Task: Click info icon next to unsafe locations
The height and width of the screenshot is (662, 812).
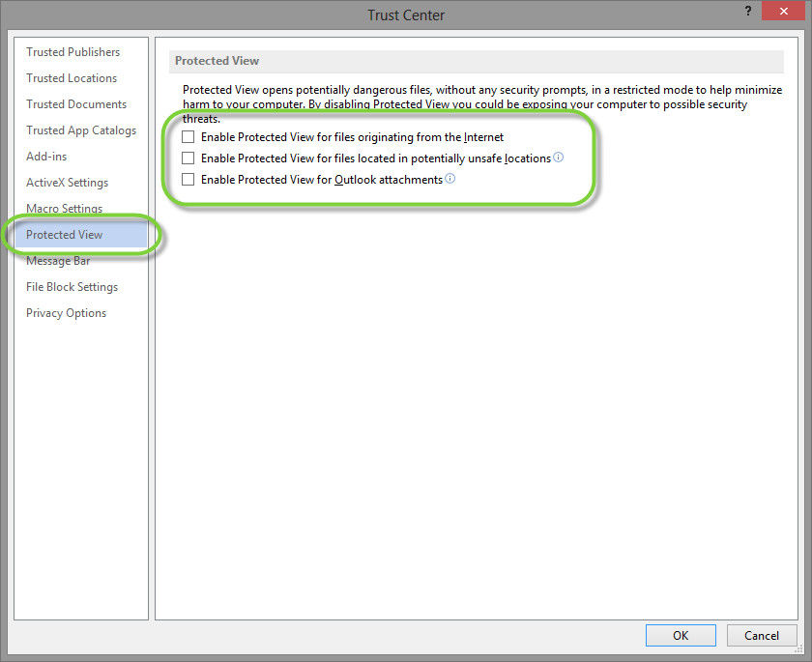Action: (x=559, y=158)
